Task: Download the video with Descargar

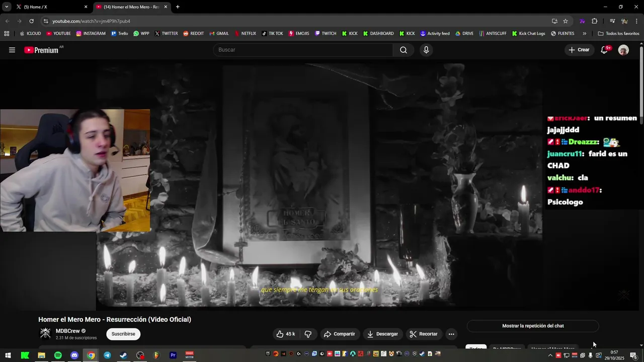Action: click(x=383, y=334)
